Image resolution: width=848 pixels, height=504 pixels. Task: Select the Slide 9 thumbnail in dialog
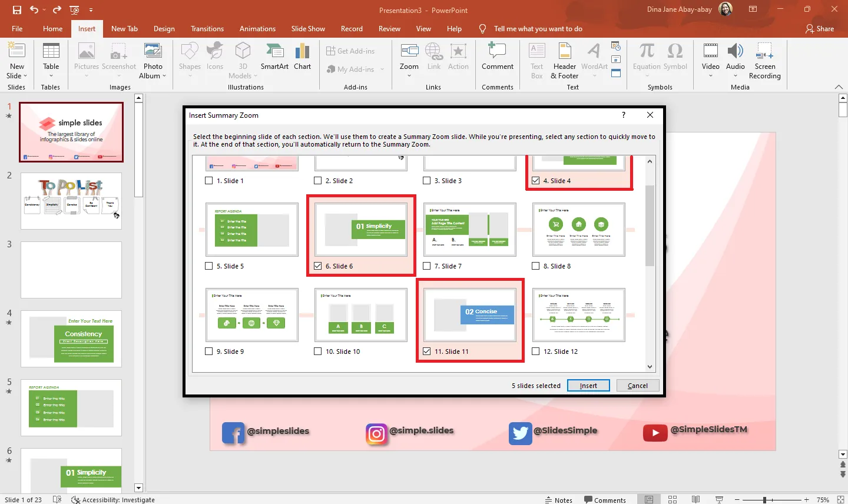[x=252, y=315]
